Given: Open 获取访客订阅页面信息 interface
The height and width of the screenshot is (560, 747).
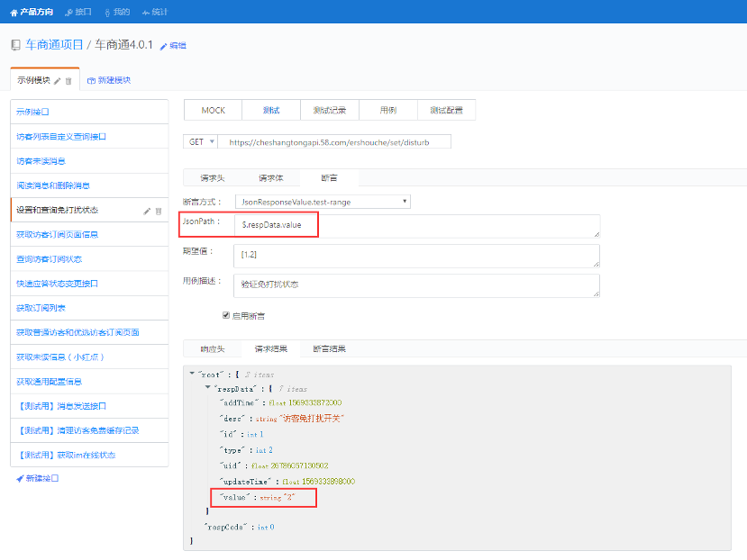Looking at the screenshot, I should click(89, 234).
